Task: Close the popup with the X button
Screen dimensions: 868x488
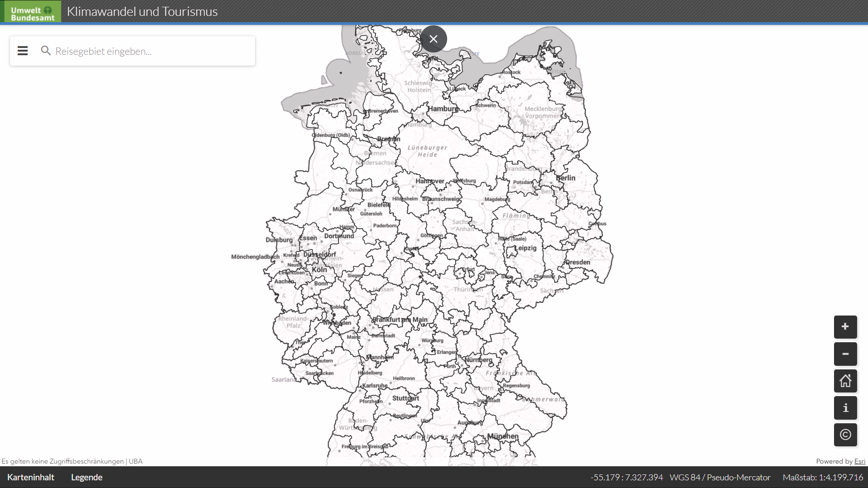Action: (x=434, y=39)
